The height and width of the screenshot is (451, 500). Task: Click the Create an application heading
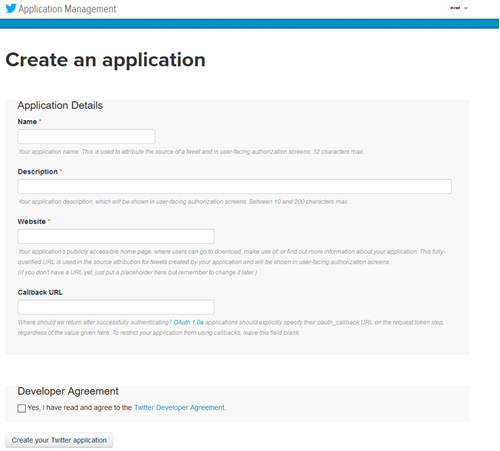pyautogui.click(x=105, y=60)
